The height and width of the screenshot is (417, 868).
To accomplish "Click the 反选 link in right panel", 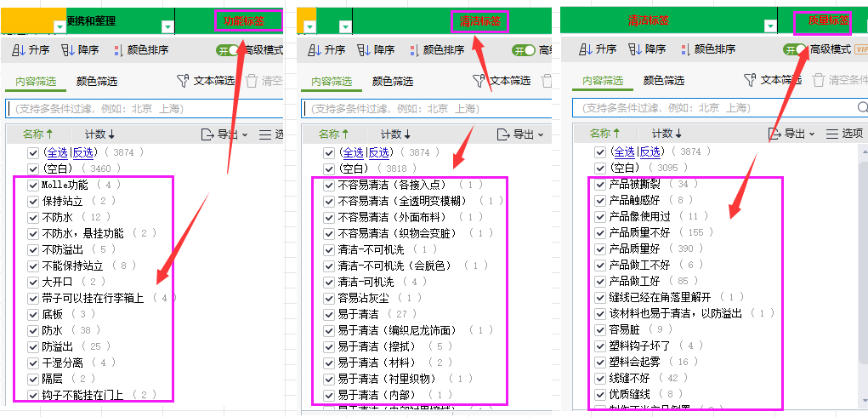I will [650, 151].
